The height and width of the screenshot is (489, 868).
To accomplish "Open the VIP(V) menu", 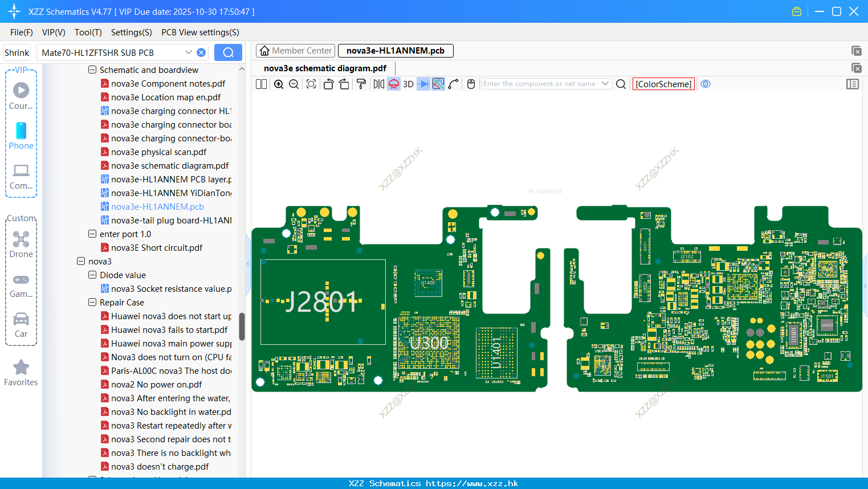I will (x=54, y=32).
